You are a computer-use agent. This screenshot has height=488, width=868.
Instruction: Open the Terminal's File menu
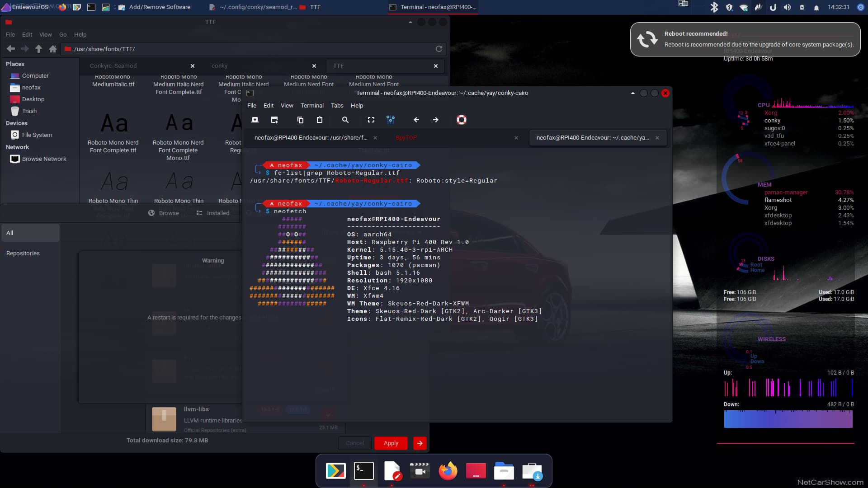(x=252, y=106)
